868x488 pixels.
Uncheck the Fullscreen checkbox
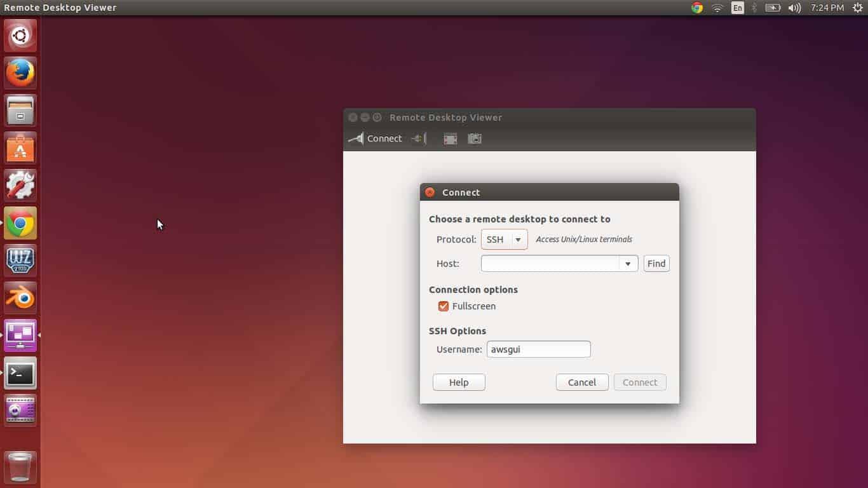coord(444,306)
